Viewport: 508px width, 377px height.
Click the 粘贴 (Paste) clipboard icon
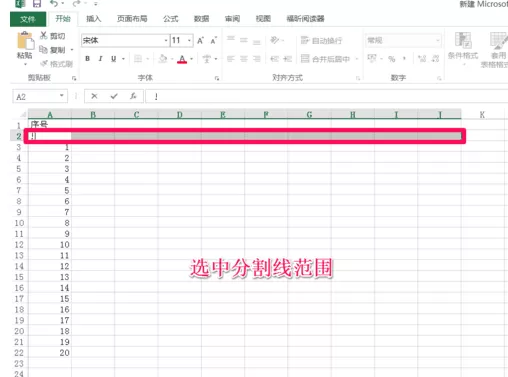[x=25, y=40]
